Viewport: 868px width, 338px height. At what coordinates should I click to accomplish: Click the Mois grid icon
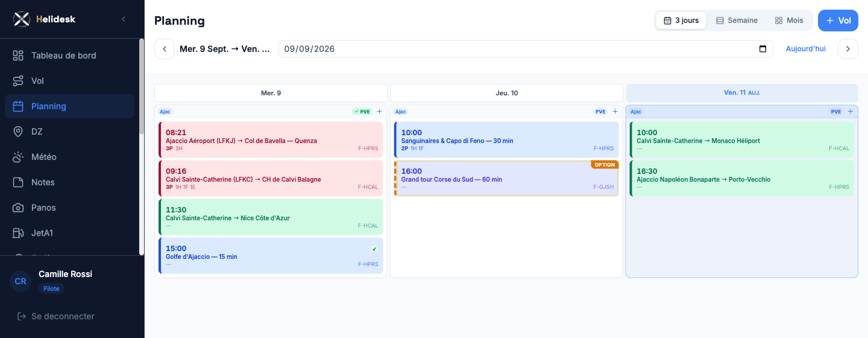(779, 21)
